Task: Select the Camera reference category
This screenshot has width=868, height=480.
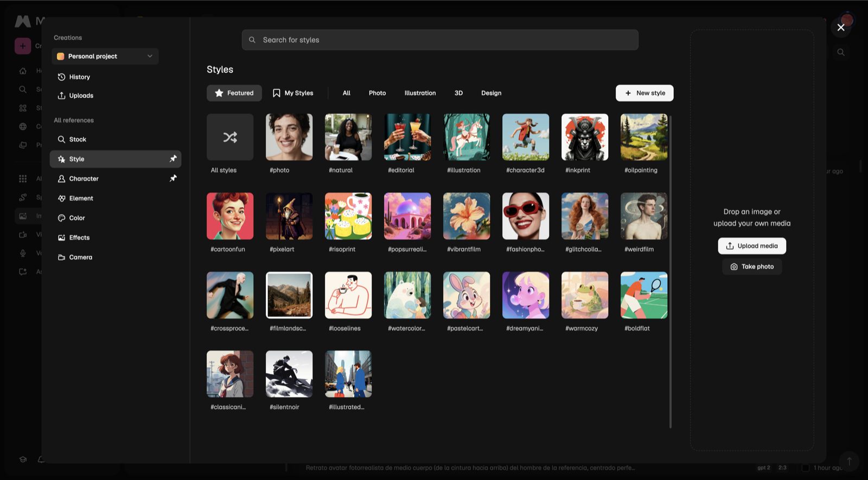Action: [x=116, y=257]
